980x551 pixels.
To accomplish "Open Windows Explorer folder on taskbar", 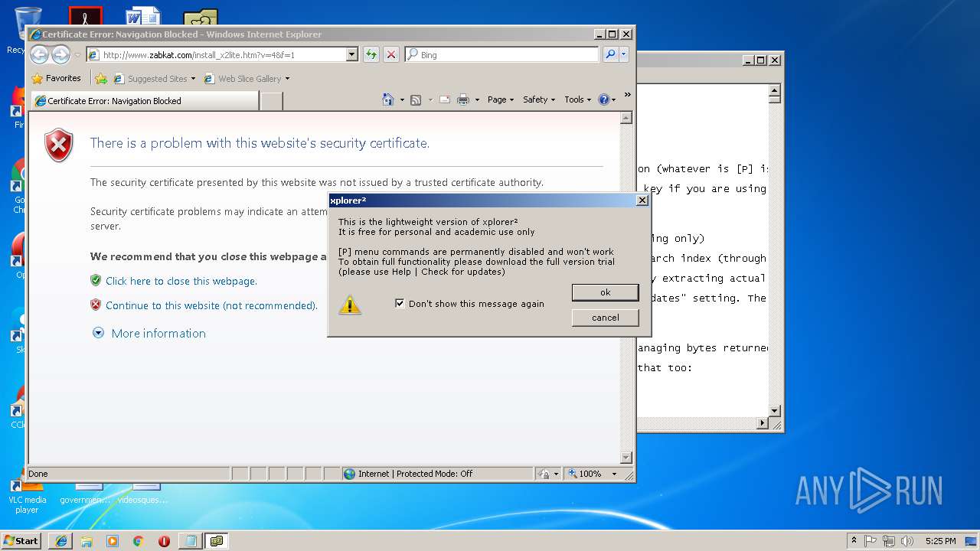I will coord(87,541).
